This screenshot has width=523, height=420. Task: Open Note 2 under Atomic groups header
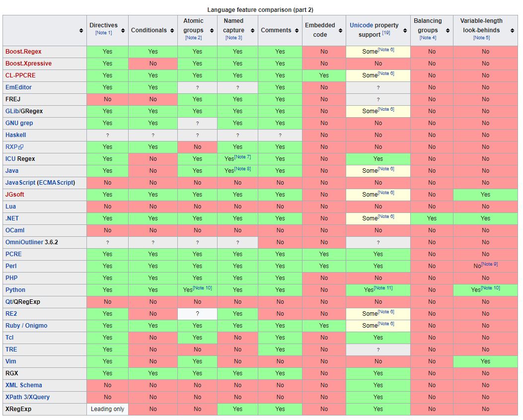coord(194,38)
